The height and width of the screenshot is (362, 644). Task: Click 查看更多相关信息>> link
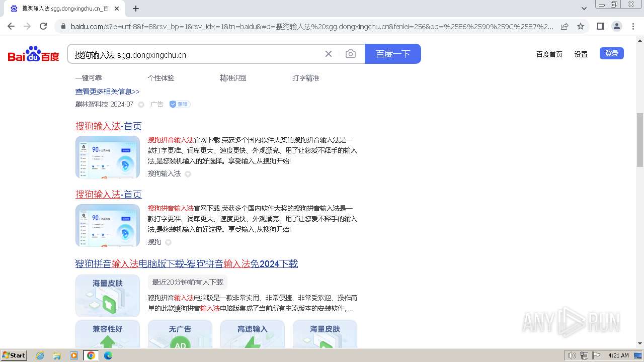[x=107, y=92]
